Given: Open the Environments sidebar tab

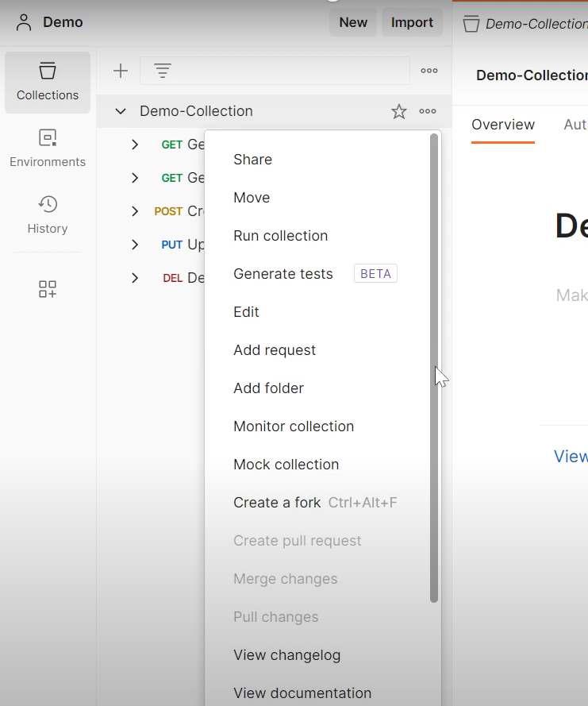Looking at the screenshot, I should [x=48, y=149].
